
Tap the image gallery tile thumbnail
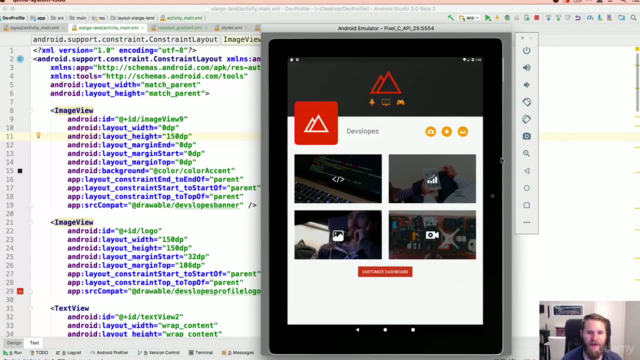(338, 235)
